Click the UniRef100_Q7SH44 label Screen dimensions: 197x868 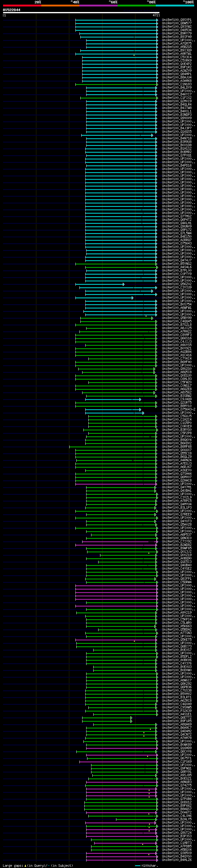click(x=176, y=474)
